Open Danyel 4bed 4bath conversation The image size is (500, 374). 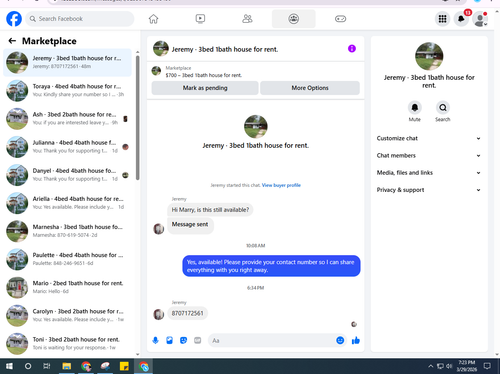click(67, 175)
